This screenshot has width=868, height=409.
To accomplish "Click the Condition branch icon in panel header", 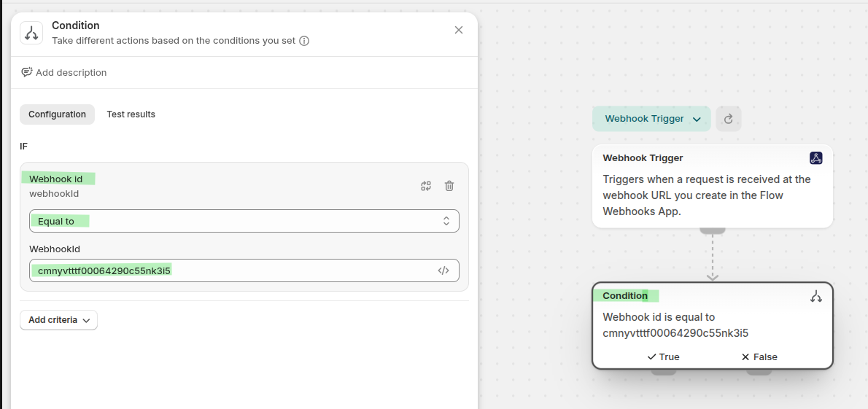I will click(x=31, y=33).
